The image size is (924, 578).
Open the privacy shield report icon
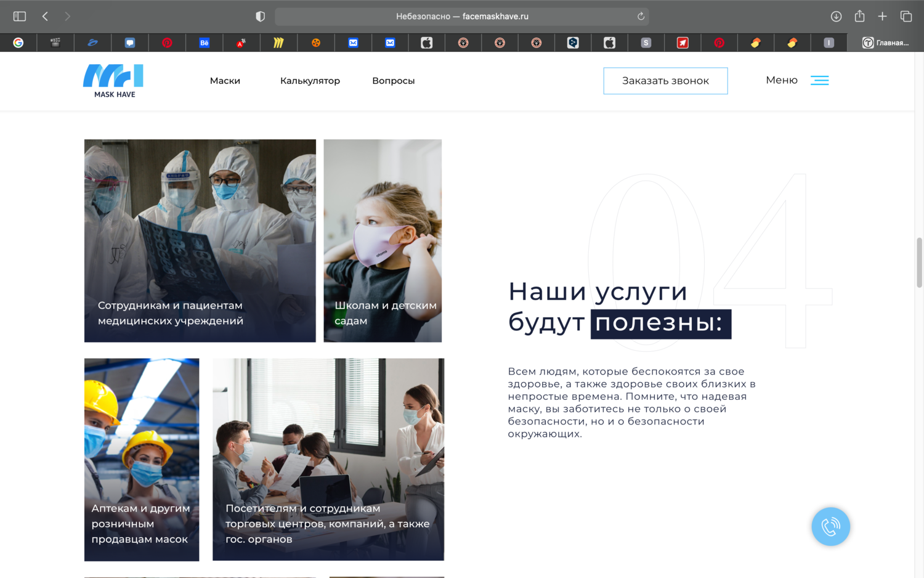coord(261,17)
